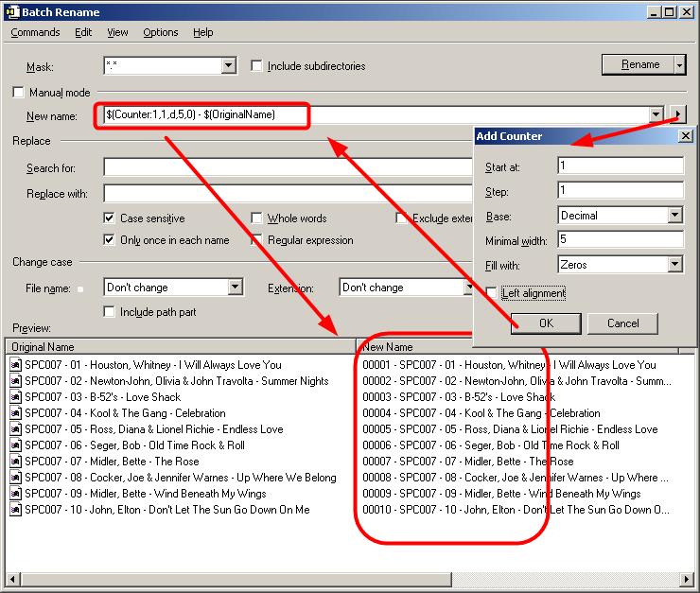Enable the Manual mode checkbox
This screenshot has height=593, width=700.
[18, 93]
